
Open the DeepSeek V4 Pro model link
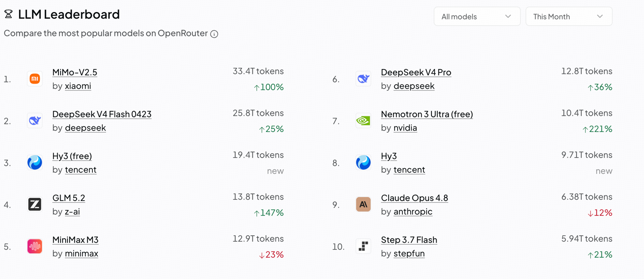click(x=416, y=72)
